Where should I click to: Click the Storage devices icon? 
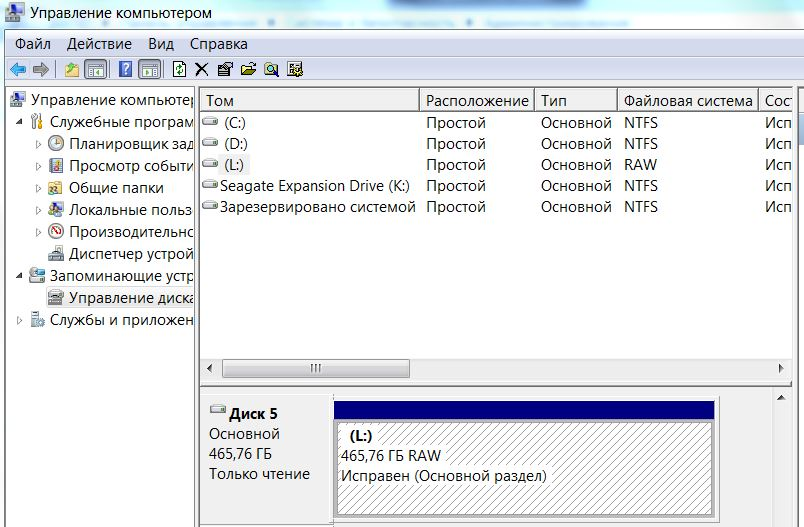[36, 276]
